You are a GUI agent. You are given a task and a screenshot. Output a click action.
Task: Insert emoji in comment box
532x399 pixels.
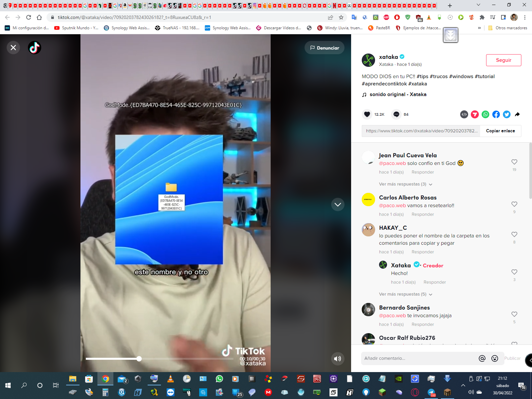pyautogui.click(x=495, y=358)
